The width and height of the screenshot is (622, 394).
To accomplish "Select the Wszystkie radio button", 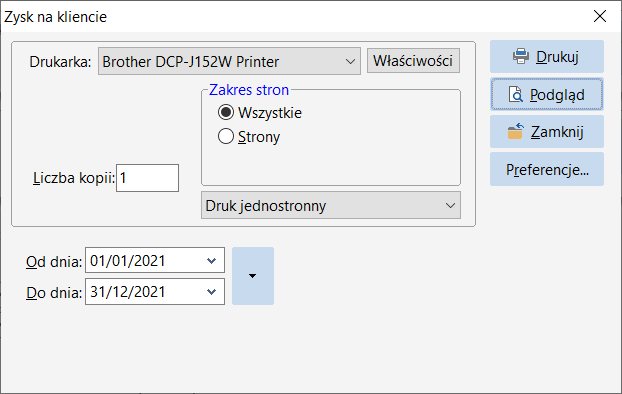I will coord(226,113).
